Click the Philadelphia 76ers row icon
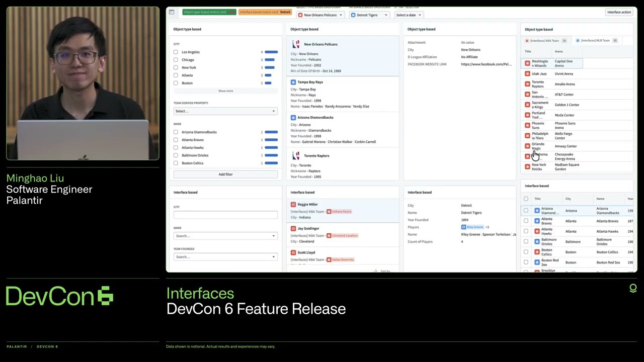Image resolution: width=644 pixels, height=362 pixels. point(527,136)
